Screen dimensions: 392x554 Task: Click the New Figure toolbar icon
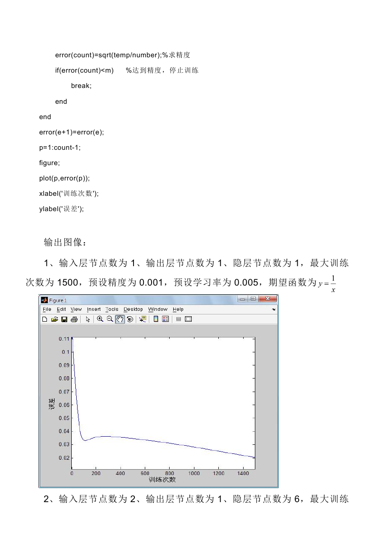click(45, 319)
